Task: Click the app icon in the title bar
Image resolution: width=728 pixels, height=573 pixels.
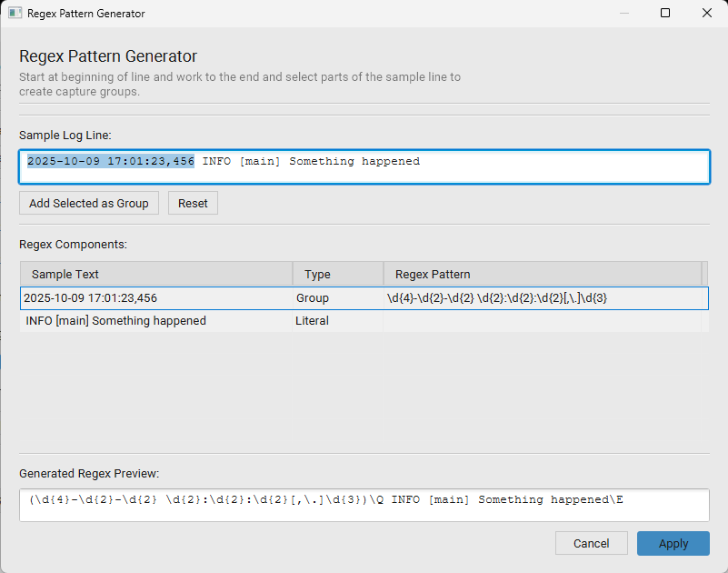Action: (x=15, y=13)
